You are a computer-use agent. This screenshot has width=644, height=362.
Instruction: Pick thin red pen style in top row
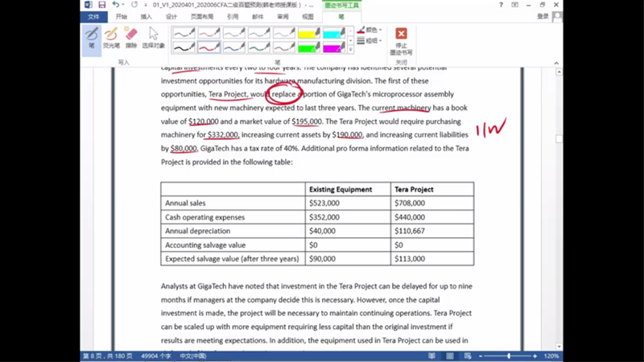[208, 33]
